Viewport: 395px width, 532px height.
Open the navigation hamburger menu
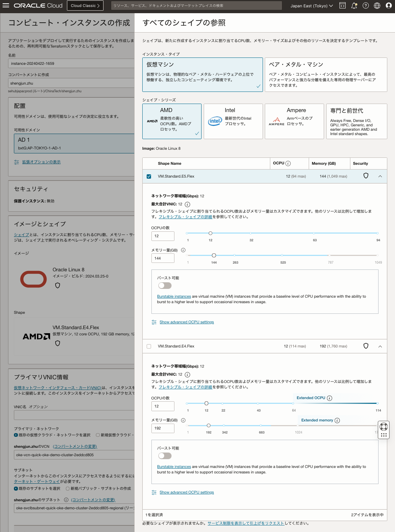tap(5, 5)
